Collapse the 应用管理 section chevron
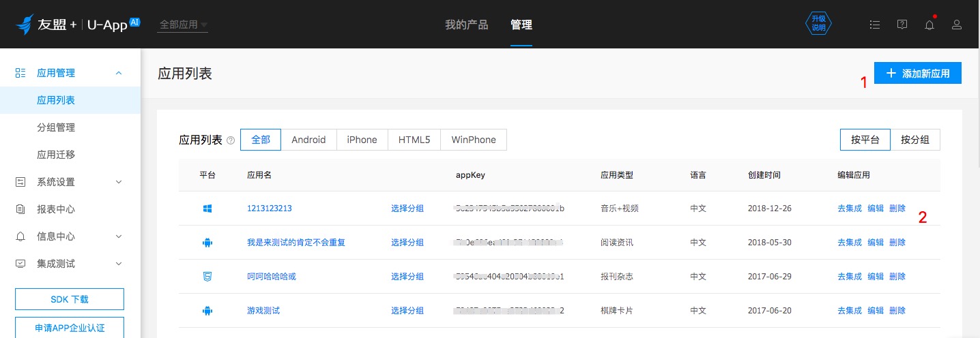This screenshot has width=980, height=338. (119, 73)
